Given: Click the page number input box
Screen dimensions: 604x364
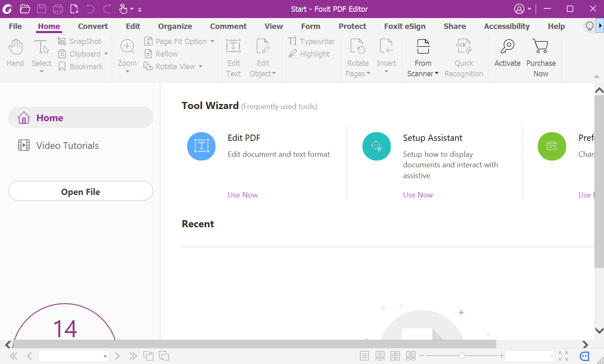Looking at the screenshot, I should 73,356.
